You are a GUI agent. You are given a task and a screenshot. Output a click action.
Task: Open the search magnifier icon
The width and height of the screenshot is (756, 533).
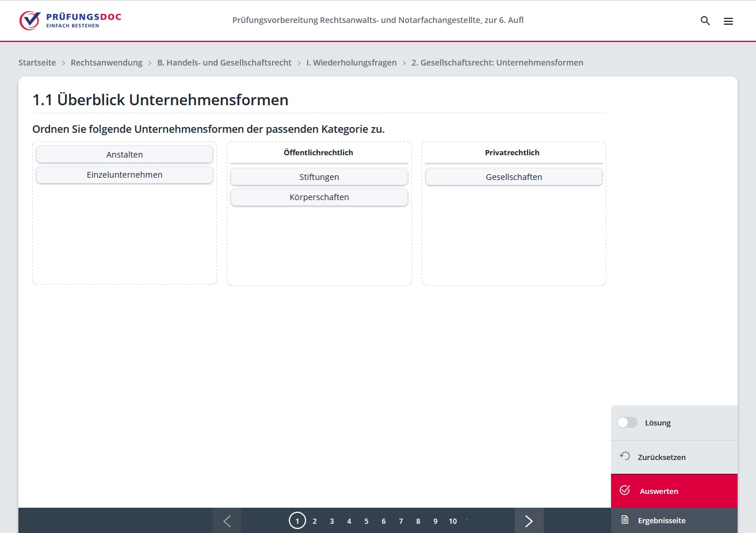705,21
